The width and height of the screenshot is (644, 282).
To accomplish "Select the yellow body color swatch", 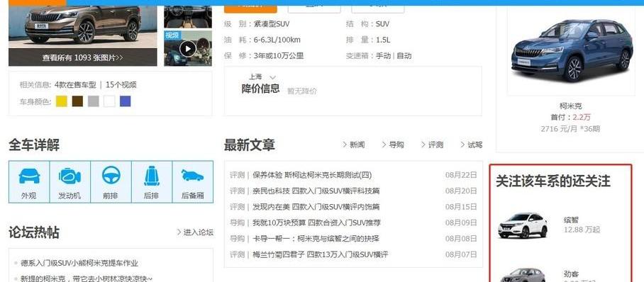I will tap(61, 101).
